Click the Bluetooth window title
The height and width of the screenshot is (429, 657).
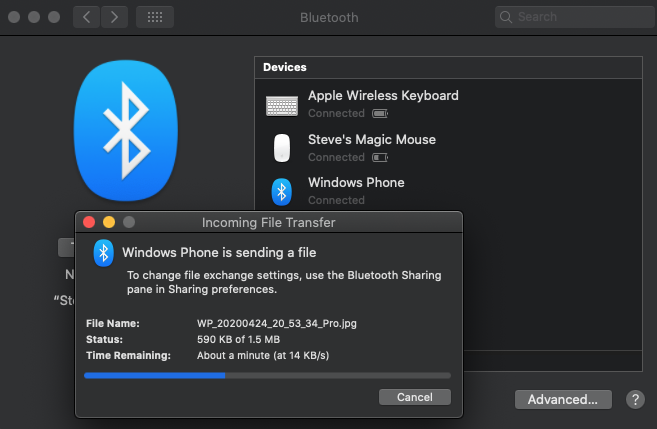tap(329, 18)
